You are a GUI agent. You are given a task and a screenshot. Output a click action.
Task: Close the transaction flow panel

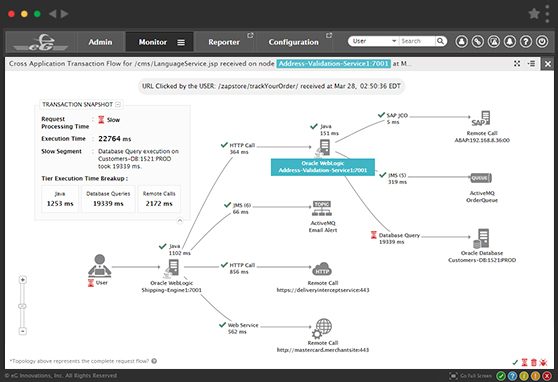tap(548, 64)
